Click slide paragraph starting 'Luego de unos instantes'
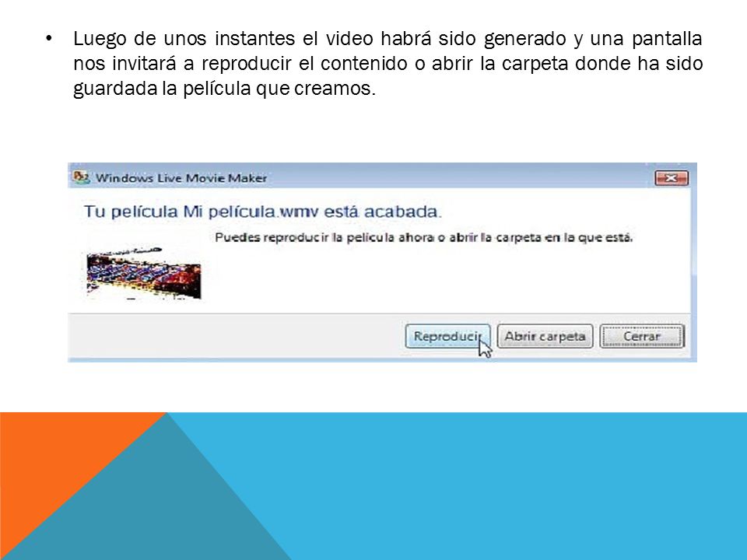Viewport: 747px width, 560px height. pos(388,63)
